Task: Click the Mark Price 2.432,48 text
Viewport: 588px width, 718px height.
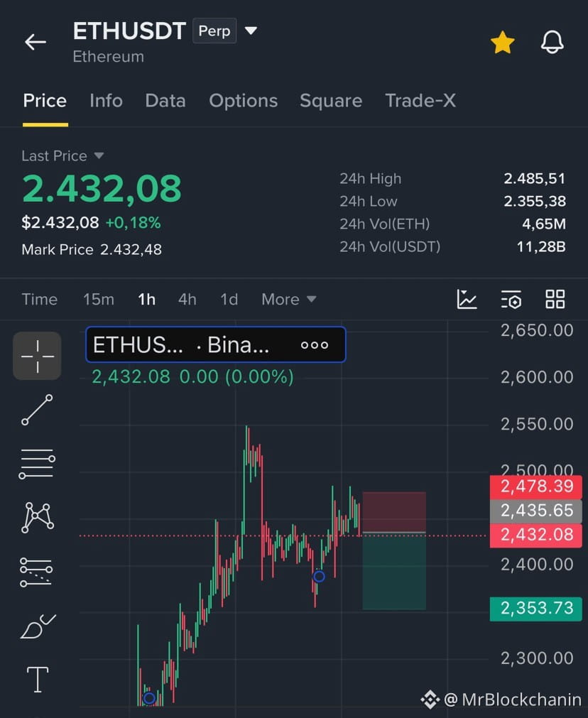Action: pos(92,249)
